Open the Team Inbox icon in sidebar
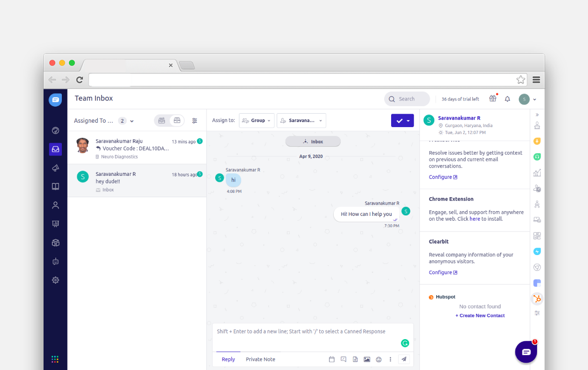Screen dimensions: 588x370 tap(55, 149)
